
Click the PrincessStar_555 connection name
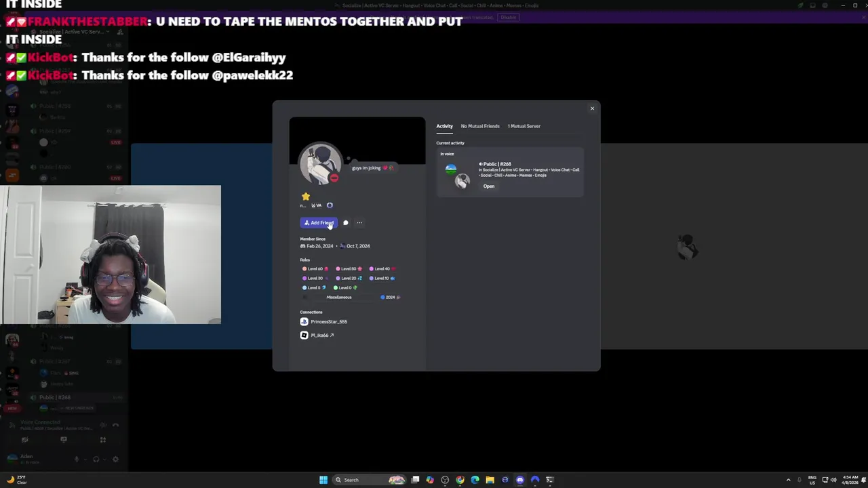pyautogui.click(x=329, y=322)
